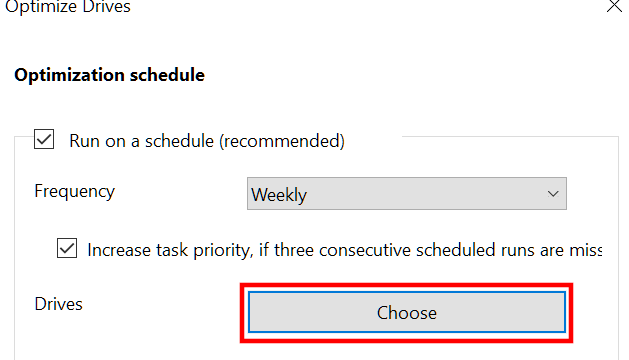Click the down-chevron icon in the Weekly box

(x=553, y=194)
